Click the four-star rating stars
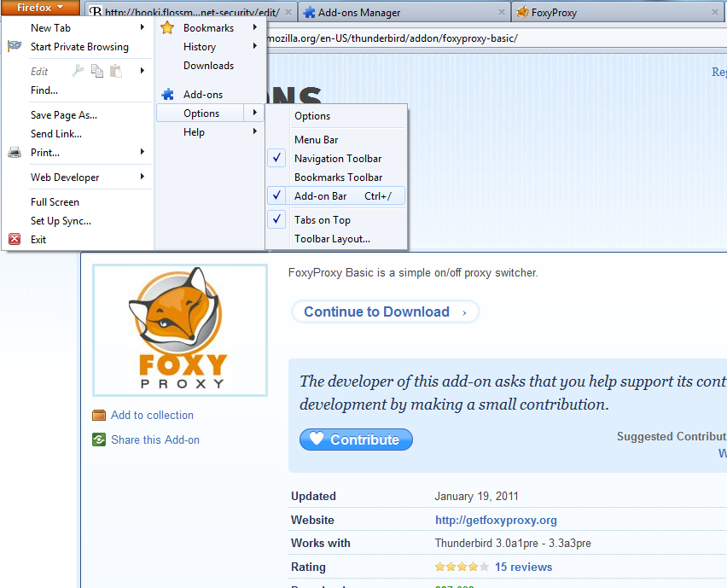 click(x=462, y=567)
